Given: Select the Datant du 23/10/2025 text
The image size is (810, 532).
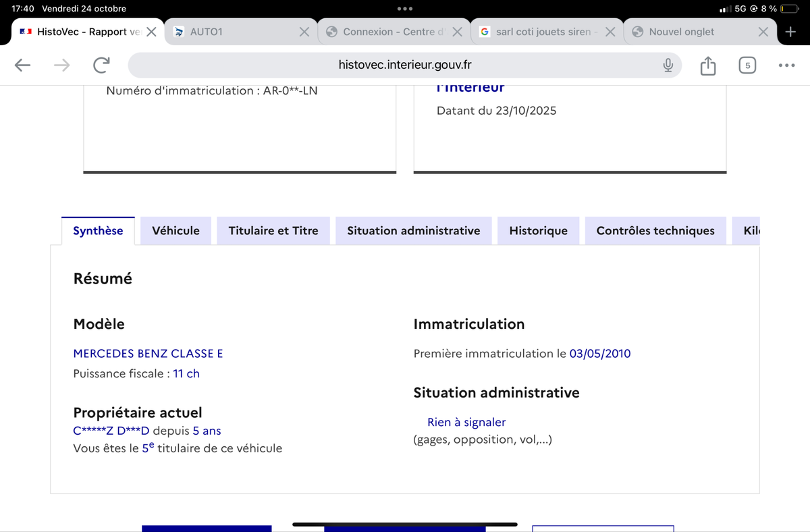Looking at the screenshot, I should pos(497,111).
